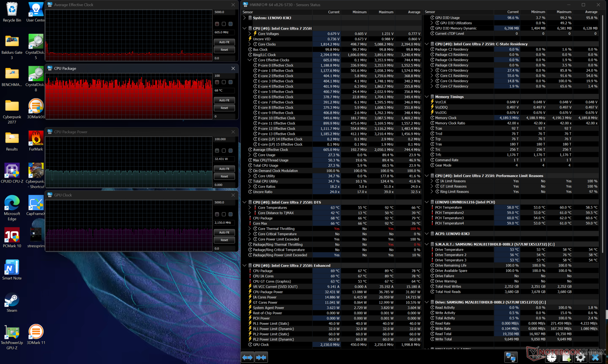Click Auto Fit in CPU Package Power graph
This screenshot has height=364, width=608.
(224, 169)
